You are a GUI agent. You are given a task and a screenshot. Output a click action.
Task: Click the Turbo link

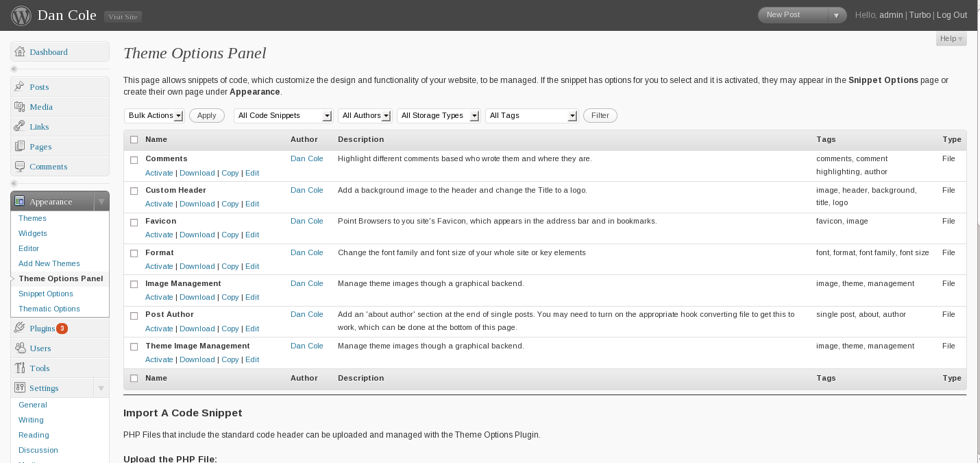pyautogui.click(x=920, y=15)
